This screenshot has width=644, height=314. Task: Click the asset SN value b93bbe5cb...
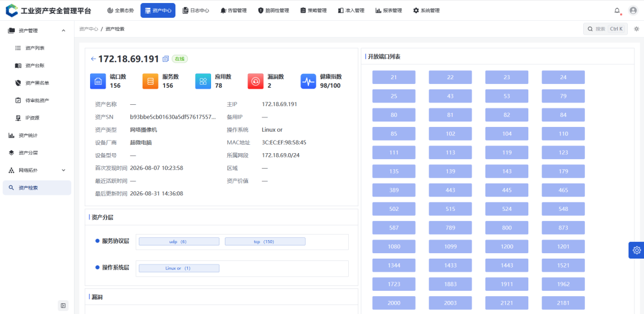point(173,117)
